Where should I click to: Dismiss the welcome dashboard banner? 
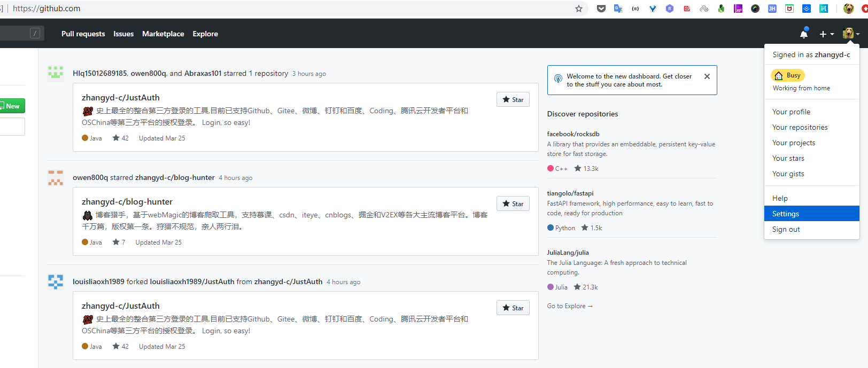(707, 76)
